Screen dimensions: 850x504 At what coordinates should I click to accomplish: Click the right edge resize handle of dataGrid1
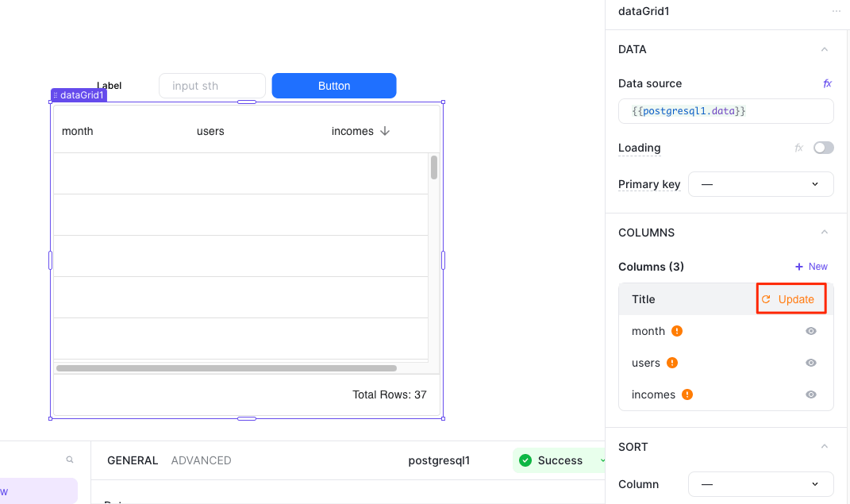[x=444, y=260]
